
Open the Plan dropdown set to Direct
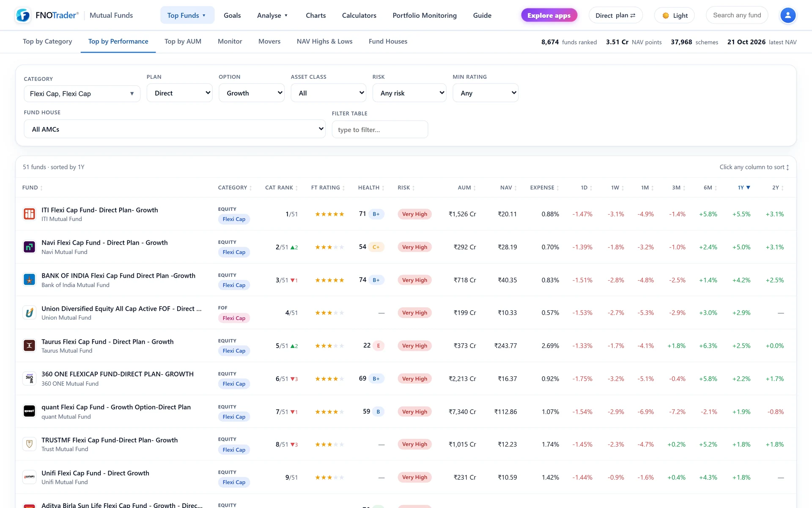[179, 93]
